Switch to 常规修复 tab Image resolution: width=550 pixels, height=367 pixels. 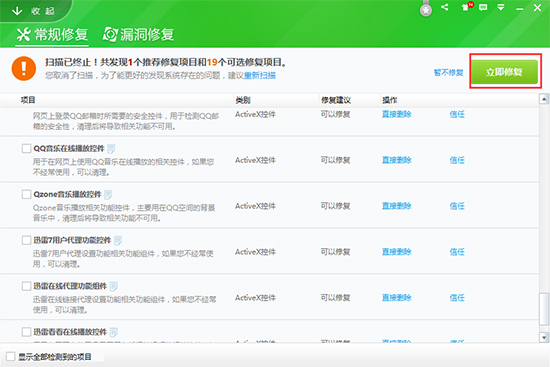[x=52, y=35]
